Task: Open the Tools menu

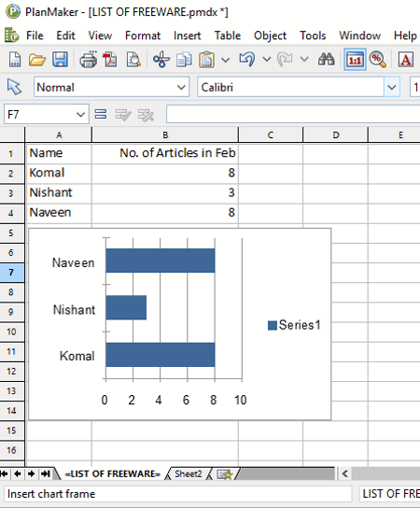Action: tap(313, 35)
